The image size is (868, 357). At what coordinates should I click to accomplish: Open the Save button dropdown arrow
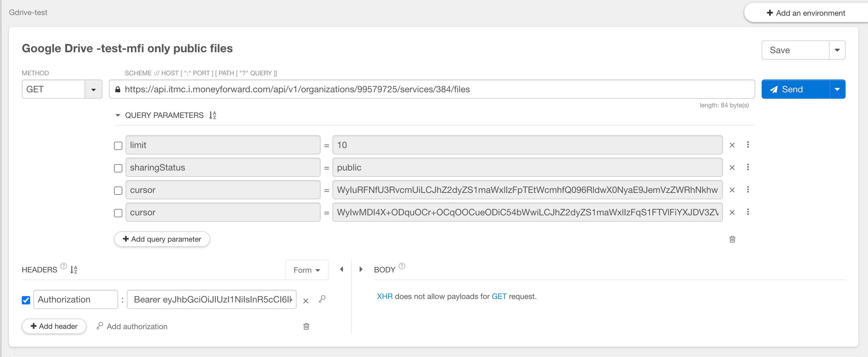[837, 50]
